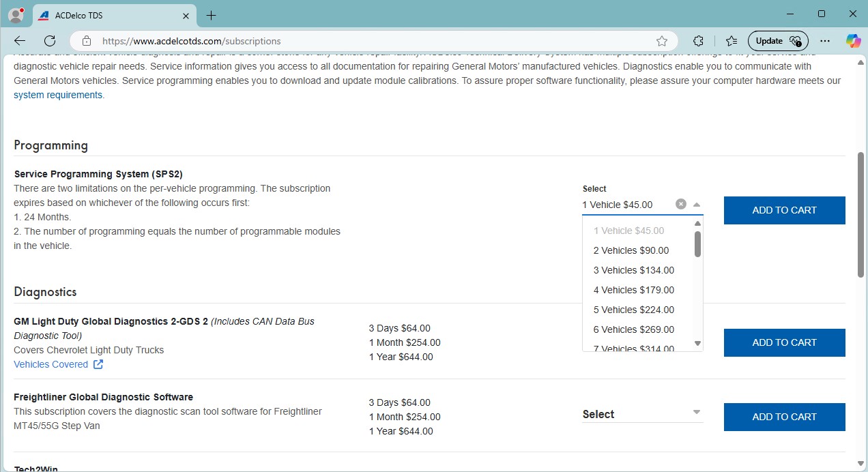This screenshot has width=868, height=472.
Task: Open the system requirements link
Action: [58, 95]
